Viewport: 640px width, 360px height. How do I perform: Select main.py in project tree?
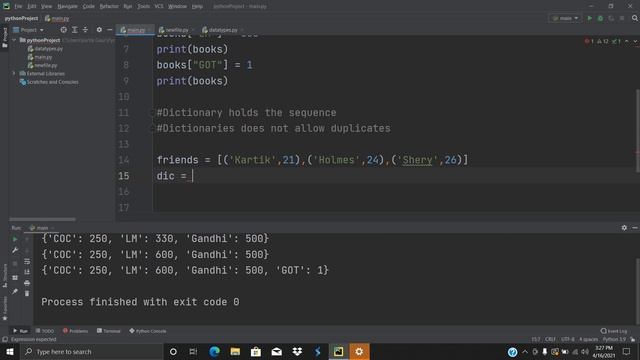pyautogui.click(x=40, y=57)
